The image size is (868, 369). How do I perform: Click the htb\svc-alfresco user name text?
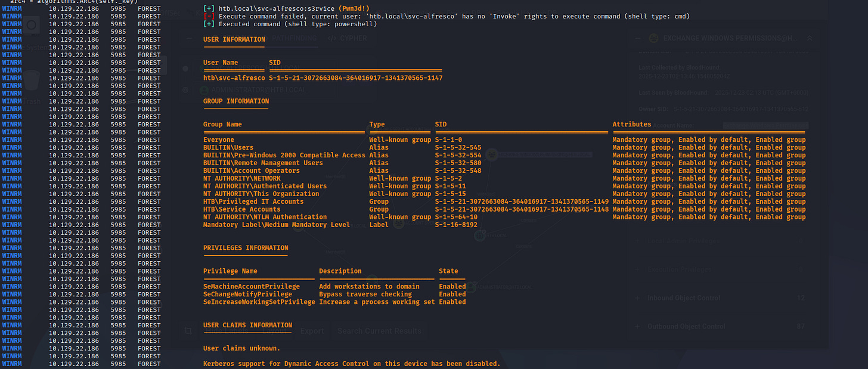pos(234,78)
